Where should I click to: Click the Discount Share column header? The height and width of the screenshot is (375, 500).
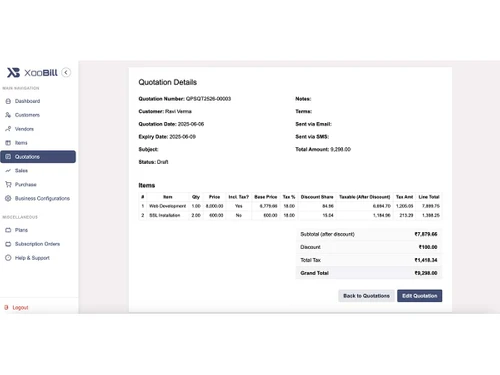(x=317, y=197)
